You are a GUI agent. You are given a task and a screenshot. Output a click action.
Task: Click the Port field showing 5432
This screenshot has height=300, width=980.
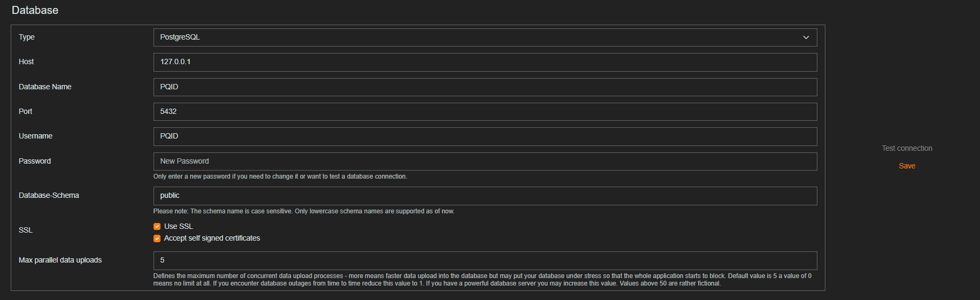(485, 112)
